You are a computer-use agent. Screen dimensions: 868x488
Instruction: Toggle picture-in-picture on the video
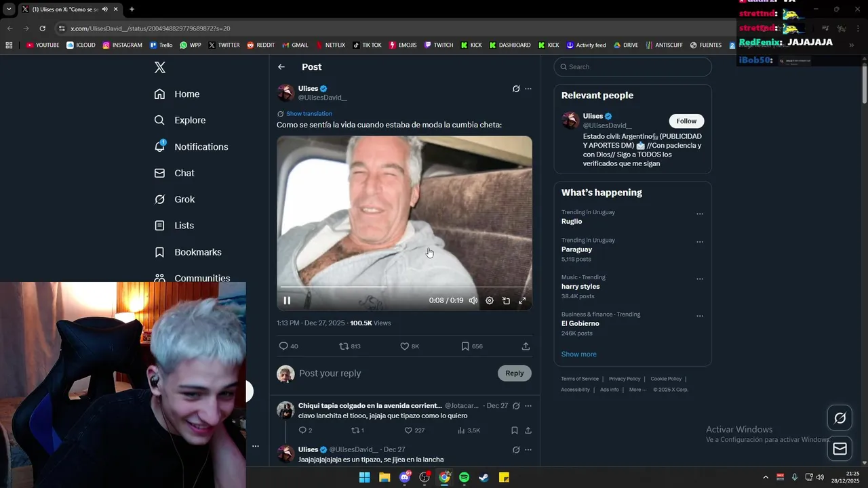pos(506,300)
